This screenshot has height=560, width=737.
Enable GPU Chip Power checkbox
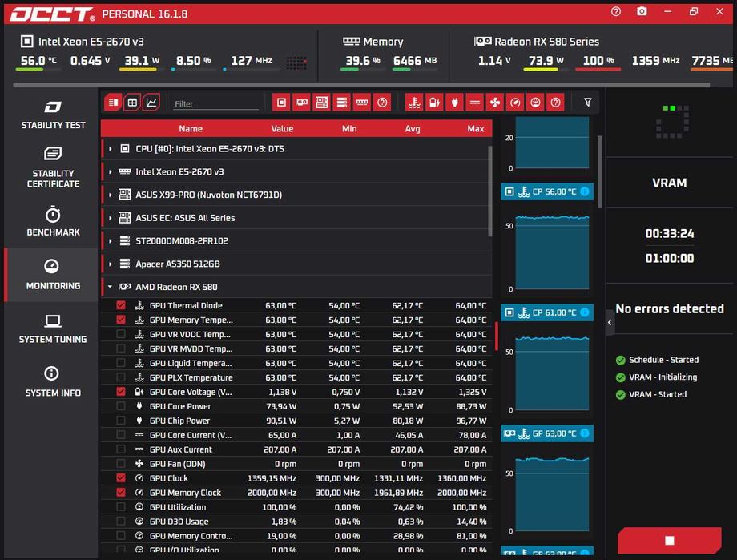click(x=121, y=421)
